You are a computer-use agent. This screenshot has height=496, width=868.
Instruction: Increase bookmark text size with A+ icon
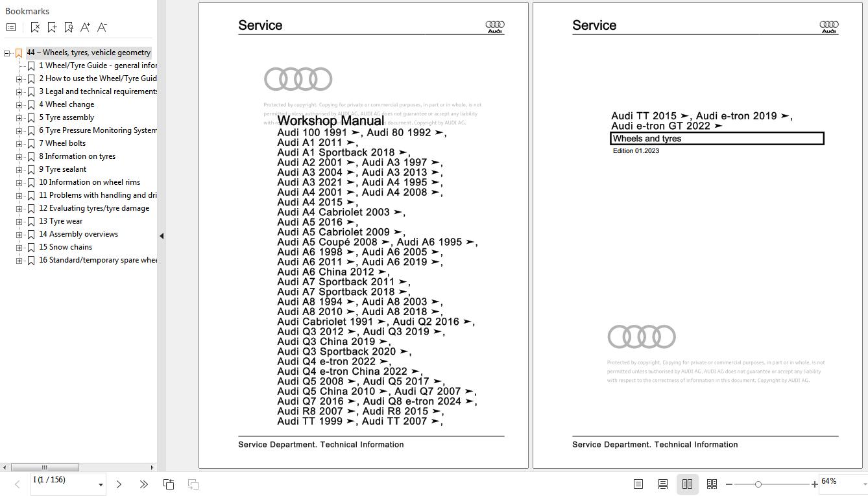[85, 27]
